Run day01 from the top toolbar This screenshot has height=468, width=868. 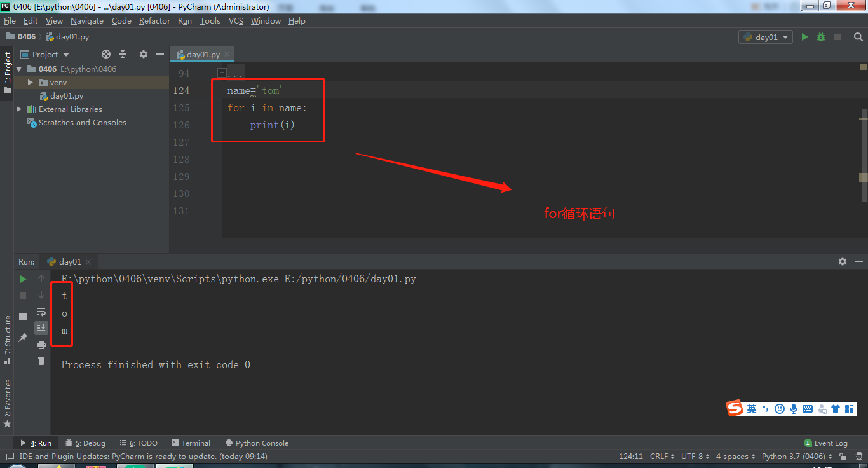coord(804,37)
